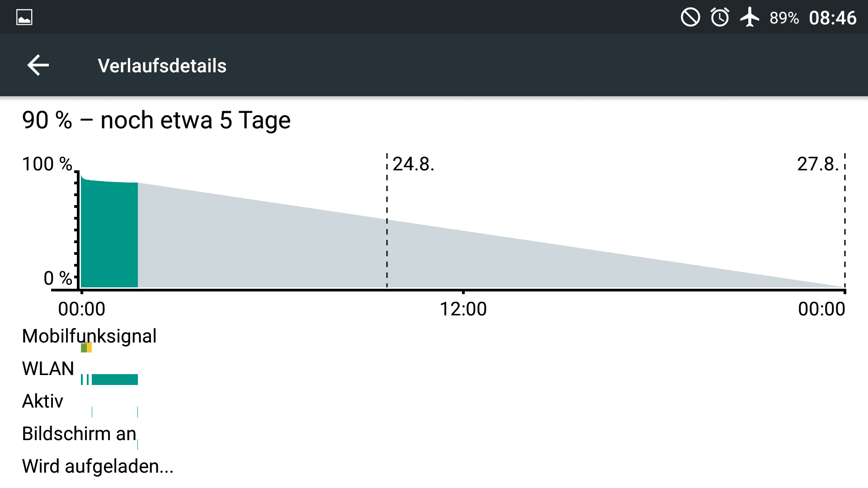The height and width of the screenshot is (488, 868).
Task: Tap the 89% battery indicator
Action: pyautogui.click(x=784, y=18)
